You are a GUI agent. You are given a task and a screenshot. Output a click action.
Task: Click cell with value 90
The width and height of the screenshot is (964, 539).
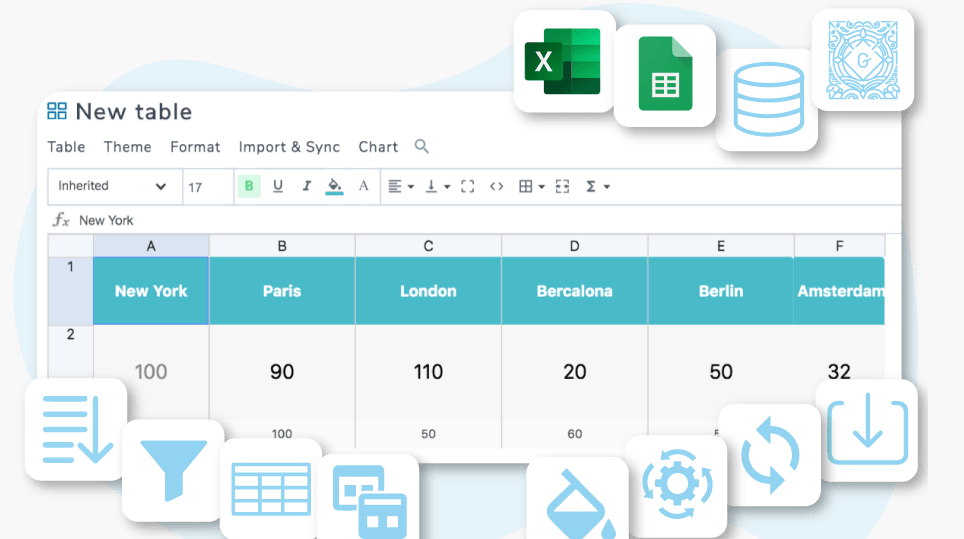(282, 372)
